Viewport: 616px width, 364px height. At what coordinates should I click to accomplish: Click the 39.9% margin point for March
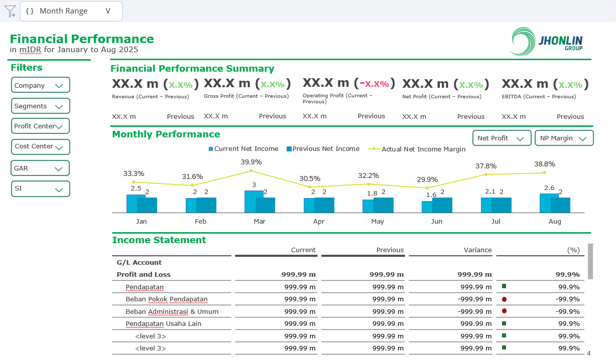(252, 171)
